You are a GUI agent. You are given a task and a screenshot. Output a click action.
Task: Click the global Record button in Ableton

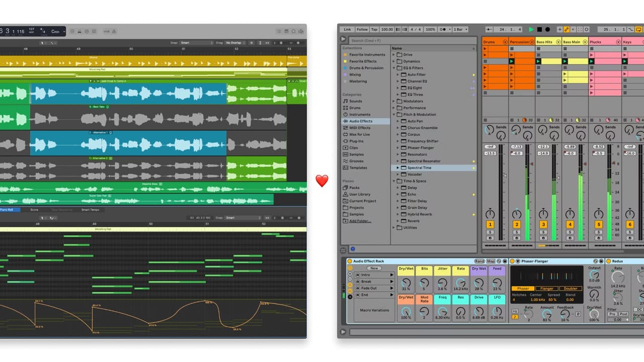(x=547, y=29)
